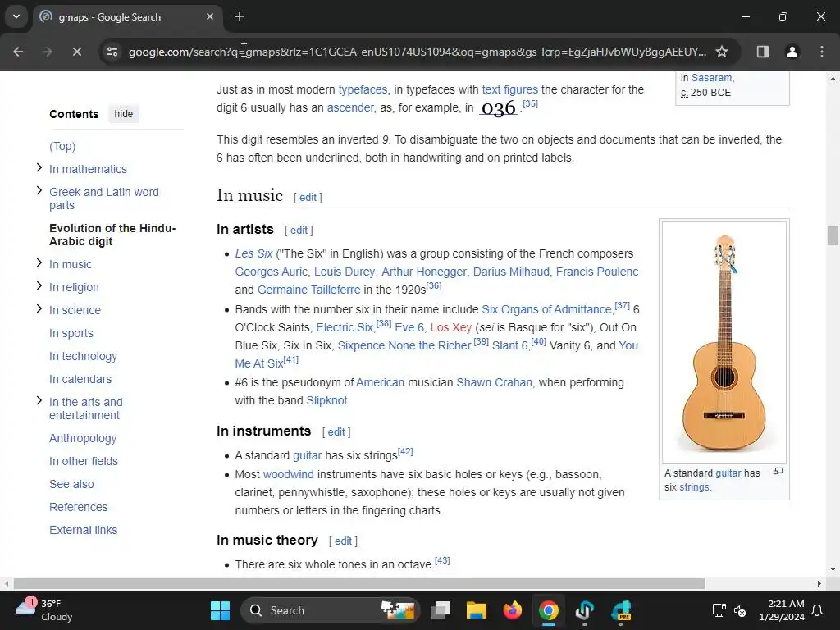This screenshot has width=840, height=630.
Task: Select the gmaps - Google Search tab
Action: point(127,17)
